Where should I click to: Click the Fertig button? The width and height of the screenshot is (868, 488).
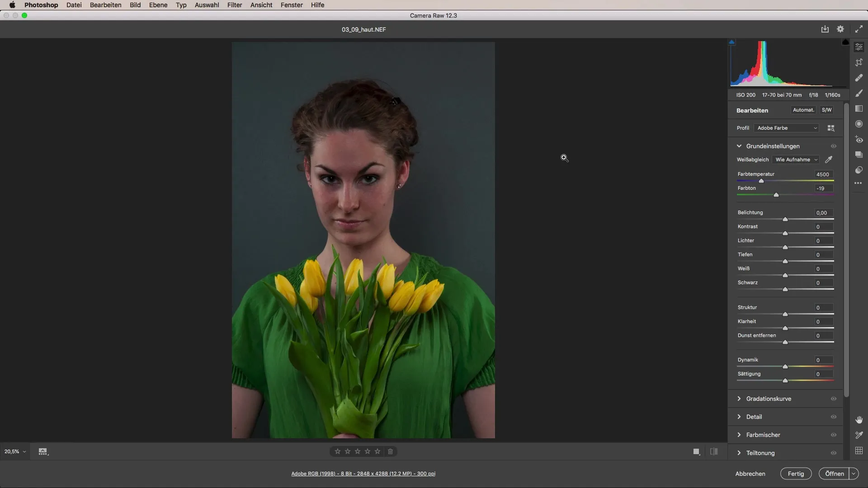click(796, 474)
